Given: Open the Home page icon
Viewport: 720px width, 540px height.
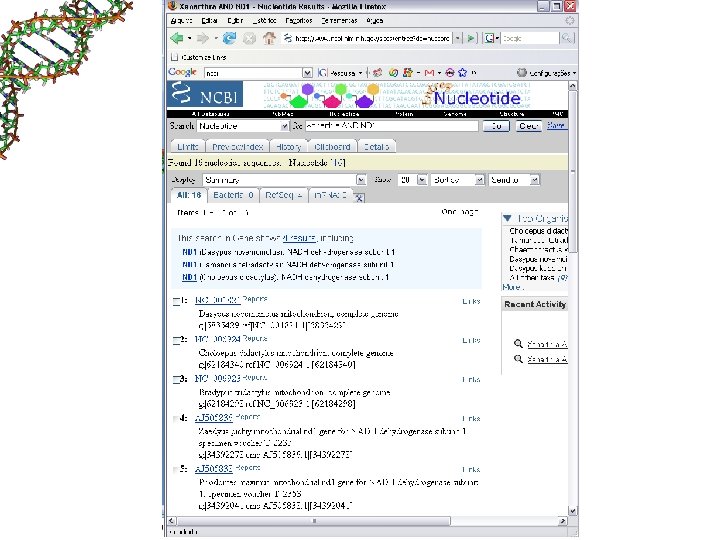Looking at the screenshot, I should tap(269, 38).
